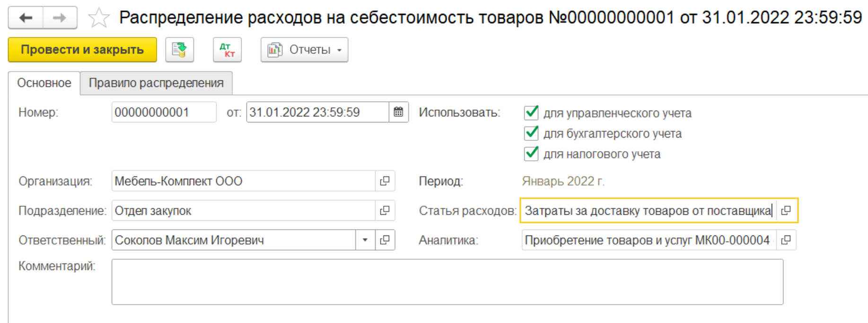
Task: Add document to favorites with star
Action: (99, 18)
